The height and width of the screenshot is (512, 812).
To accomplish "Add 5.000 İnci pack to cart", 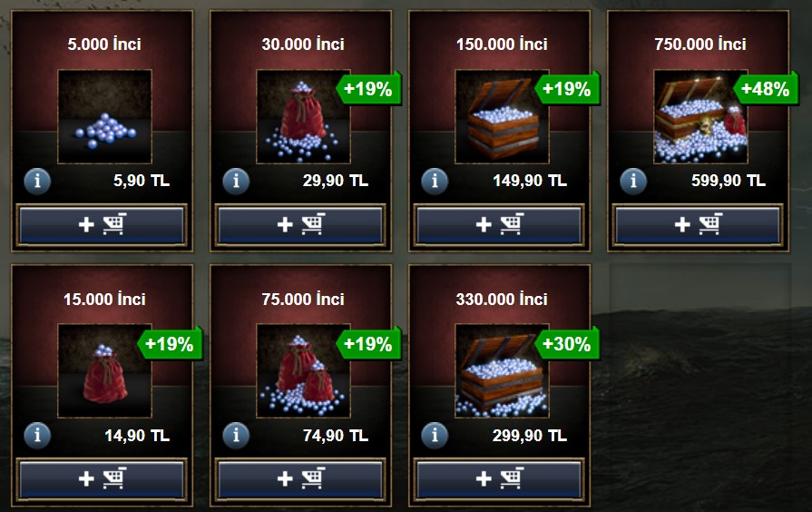I will coord(102,225).
